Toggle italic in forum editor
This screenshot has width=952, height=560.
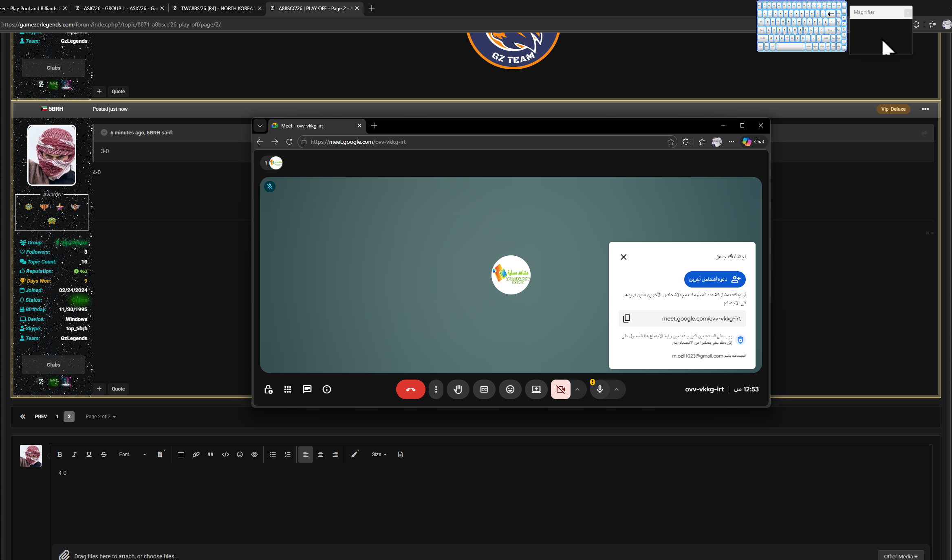click(x=74, y=455)
